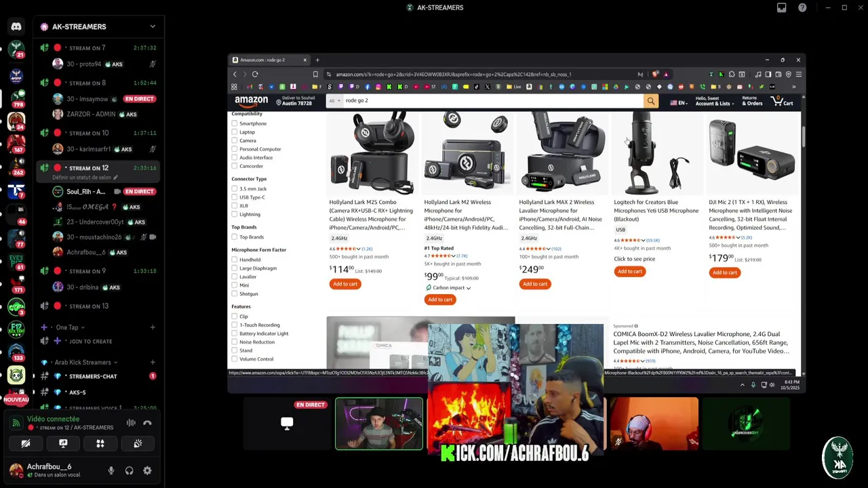Viewport: 868px width, 488px height.
Task: Collapse the One Tap channel category
Action: (68, 327)
